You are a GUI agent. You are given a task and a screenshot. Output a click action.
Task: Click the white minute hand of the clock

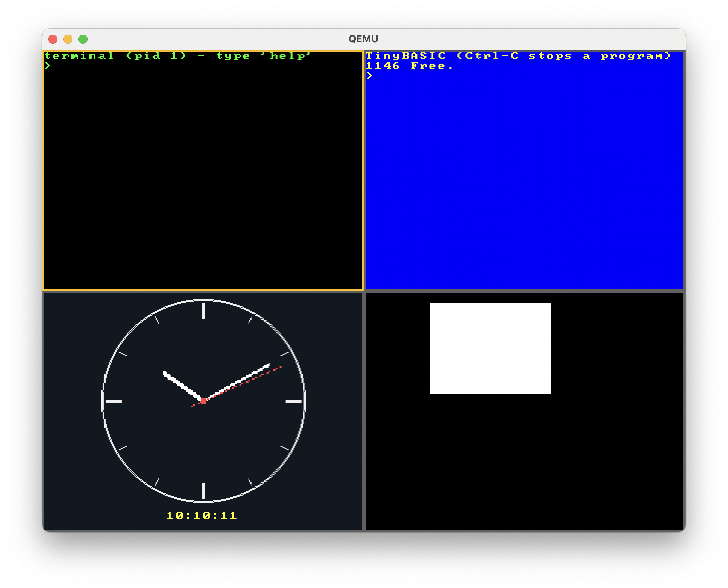pyautogui.click(x=238, y=382)
